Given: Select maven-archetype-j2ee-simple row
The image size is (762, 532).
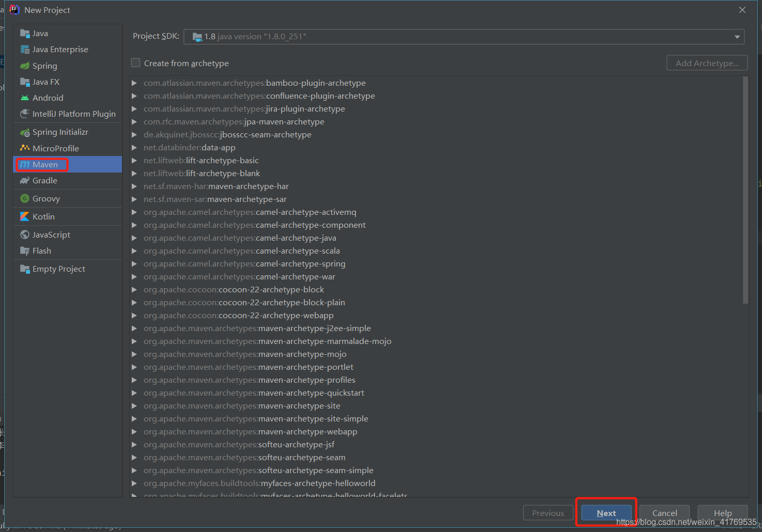Looking at the screenshot, I should pos(436,328).
